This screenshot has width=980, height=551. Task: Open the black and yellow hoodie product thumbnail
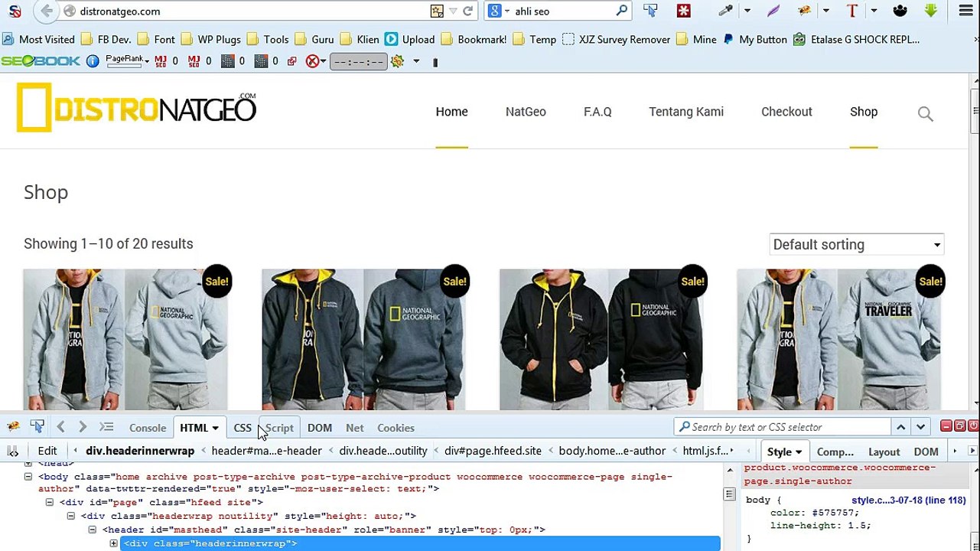(x=601, y=340)
